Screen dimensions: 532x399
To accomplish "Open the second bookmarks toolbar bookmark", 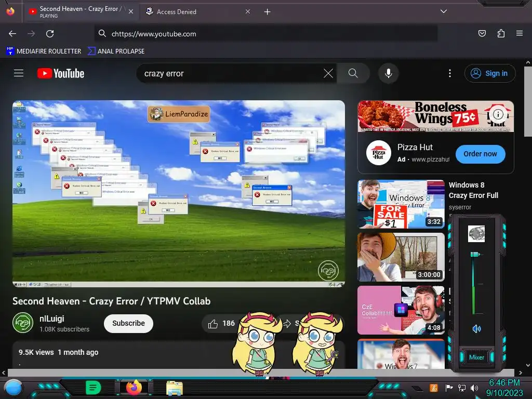I will pos(116,51).
